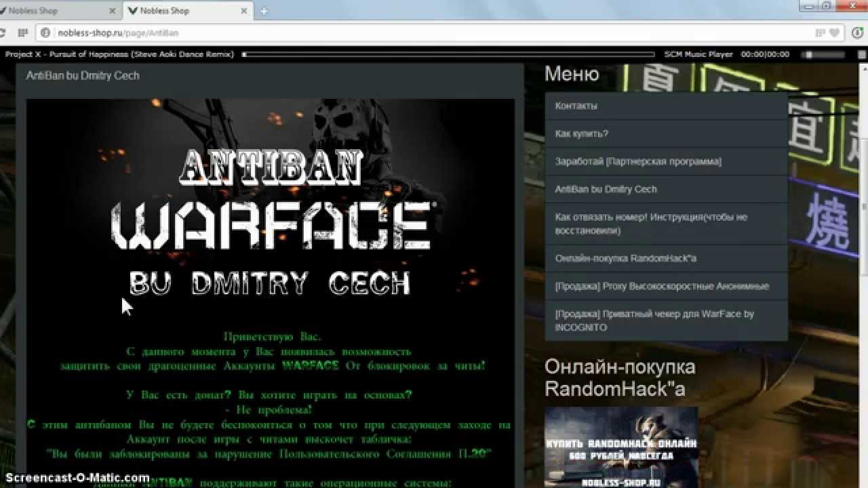Click the line Приветствую Вас.
This screenshot has width=868, height=488.
point(272,337)
